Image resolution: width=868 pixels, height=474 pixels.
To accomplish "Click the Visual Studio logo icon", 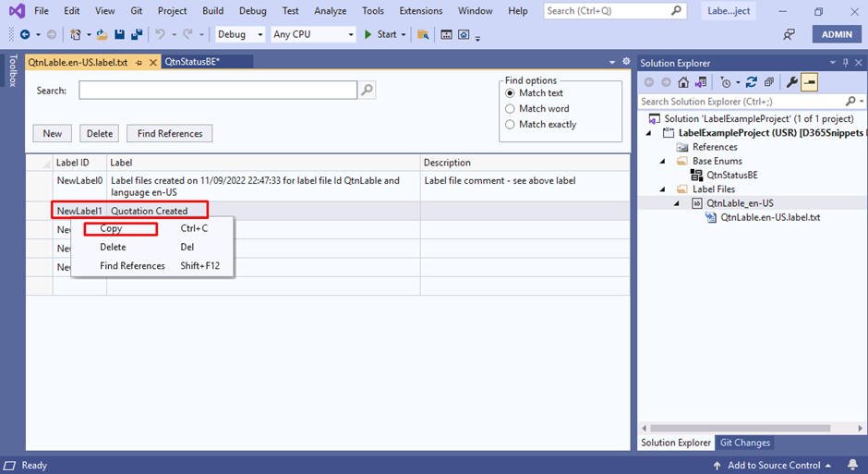I will [18, 10].
